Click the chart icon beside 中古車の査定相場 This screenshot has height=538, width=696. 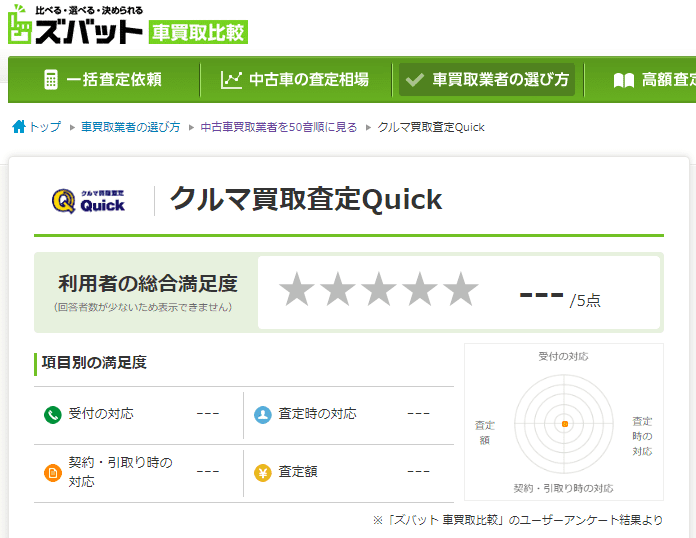pos(231,80)
